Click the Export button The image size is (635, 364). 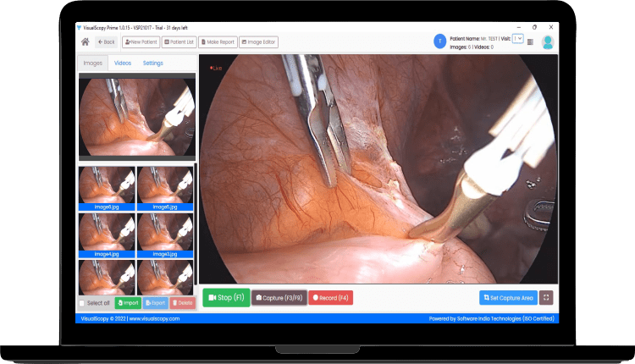pyautogui.click(x=156, y=303)
